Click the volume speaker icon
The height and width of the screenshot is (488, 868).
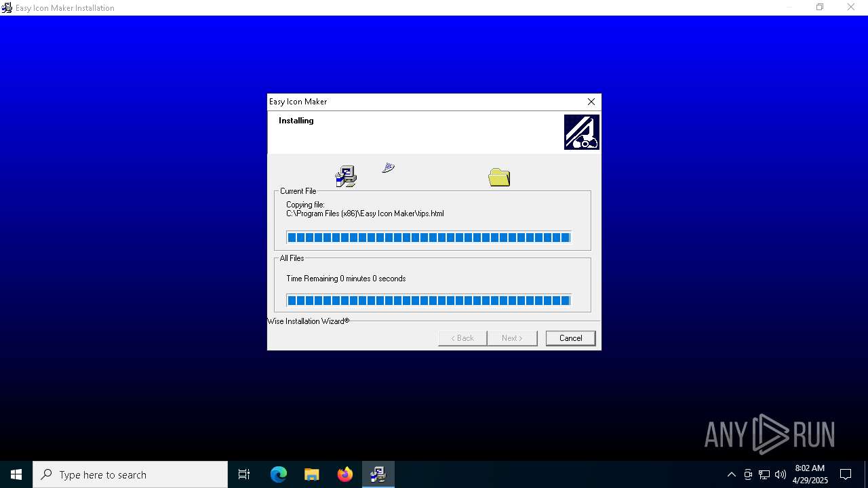click(x=781, y=474)
